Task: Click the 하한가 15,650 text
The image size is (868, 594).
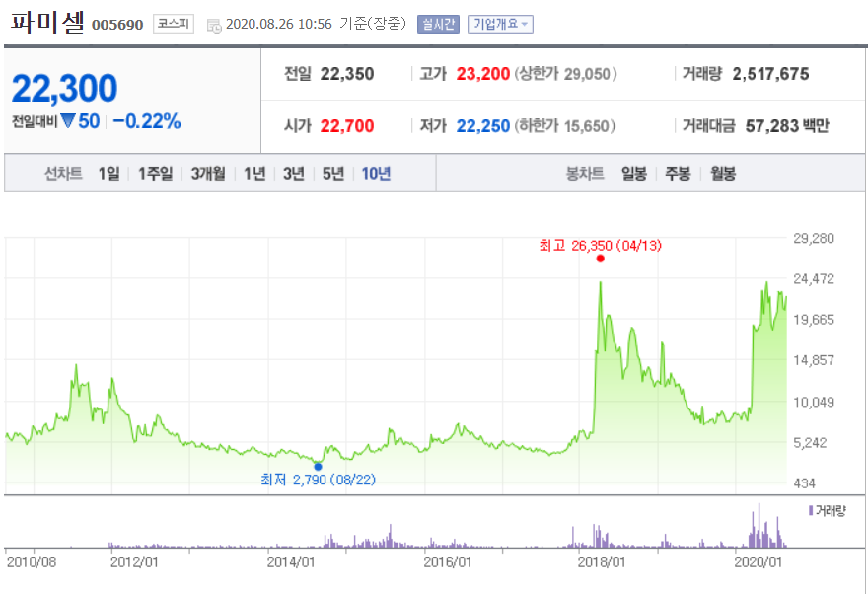Action: 565,126
